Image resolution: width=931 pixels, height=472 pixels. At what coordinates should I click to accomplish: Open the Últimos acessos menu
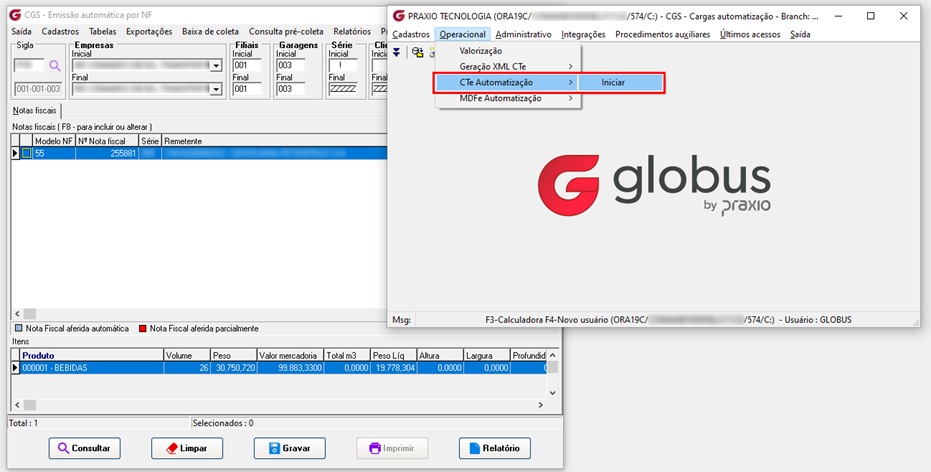[x=750, y=34]
